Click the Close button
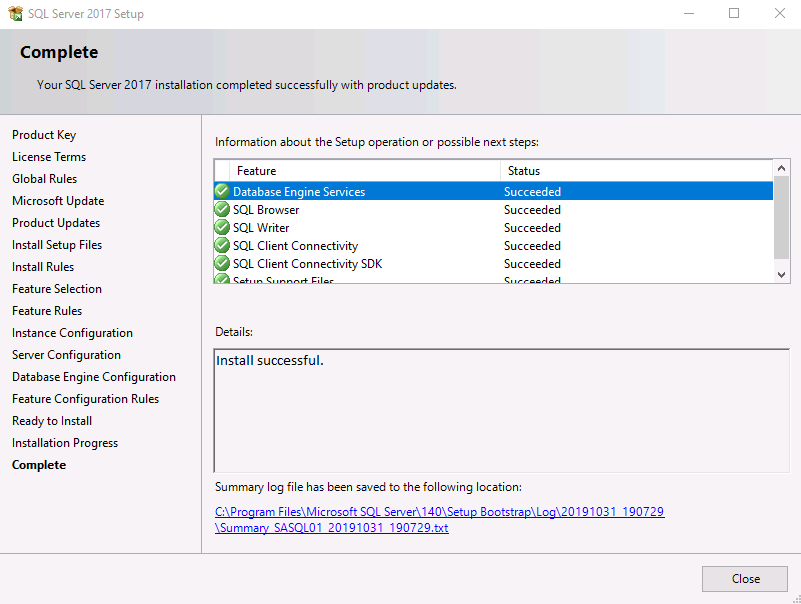 (745, 578)
